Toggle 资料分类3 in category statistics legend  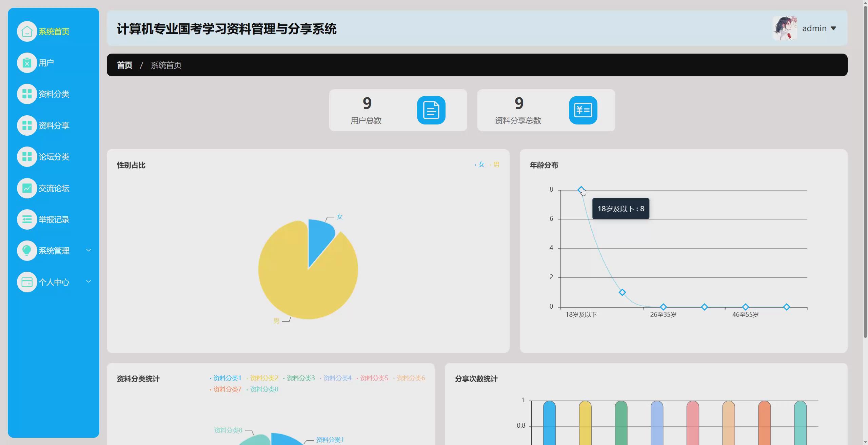[300, 378]
